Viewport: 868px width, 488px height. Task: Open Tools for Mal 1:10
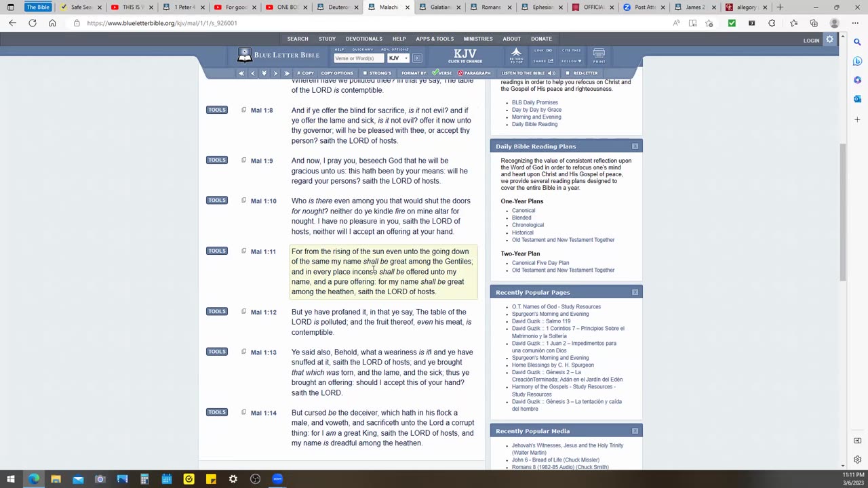(217, 200)
